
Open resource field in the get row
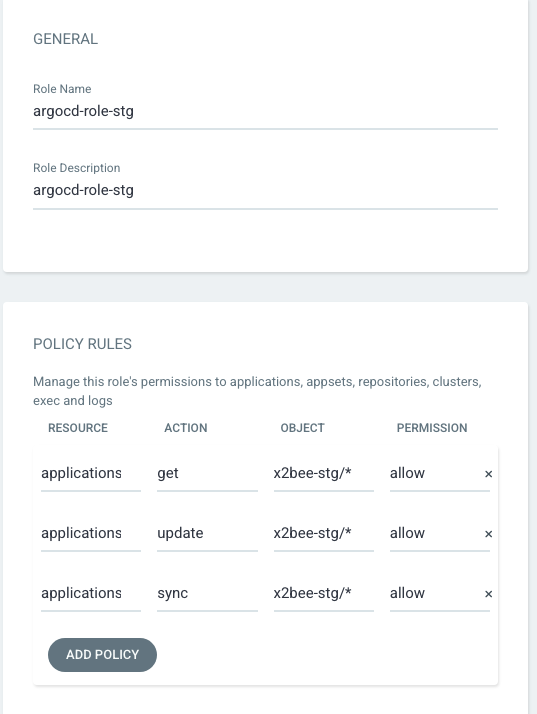(91, 474)
